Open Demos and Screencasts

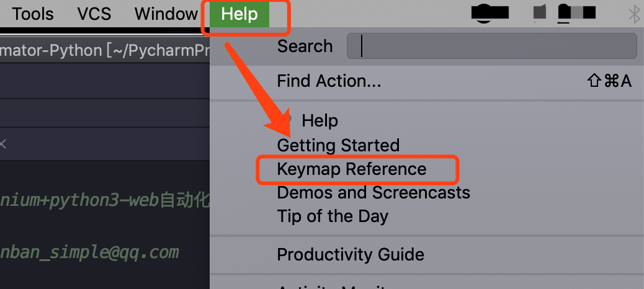pos(373,193)
